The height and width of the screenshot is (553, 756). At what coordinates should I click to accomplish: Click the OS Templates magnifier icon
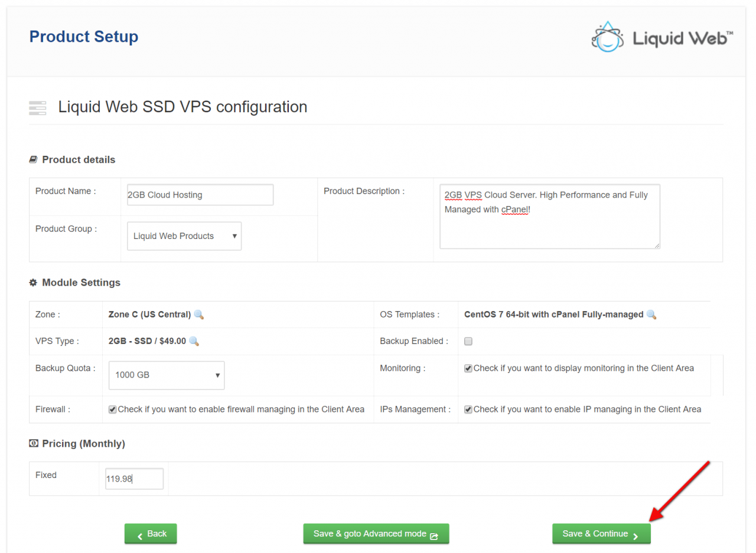click(651, 315)
